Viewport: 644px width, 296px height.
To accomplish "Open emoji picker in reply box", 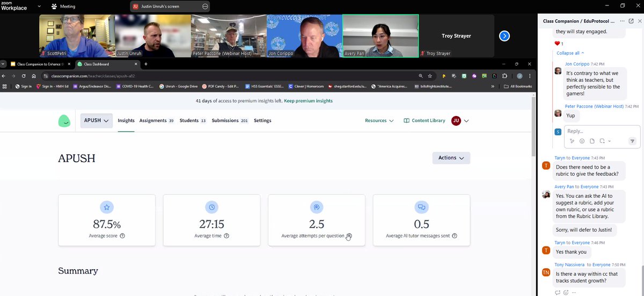I will click(x=582, y=141).
